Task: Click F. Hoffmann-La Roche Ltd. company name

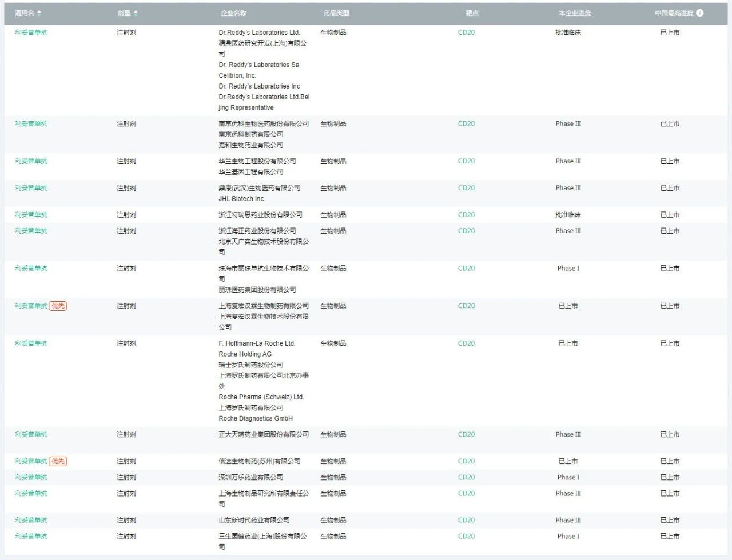Action: click(x=257, y=343)
